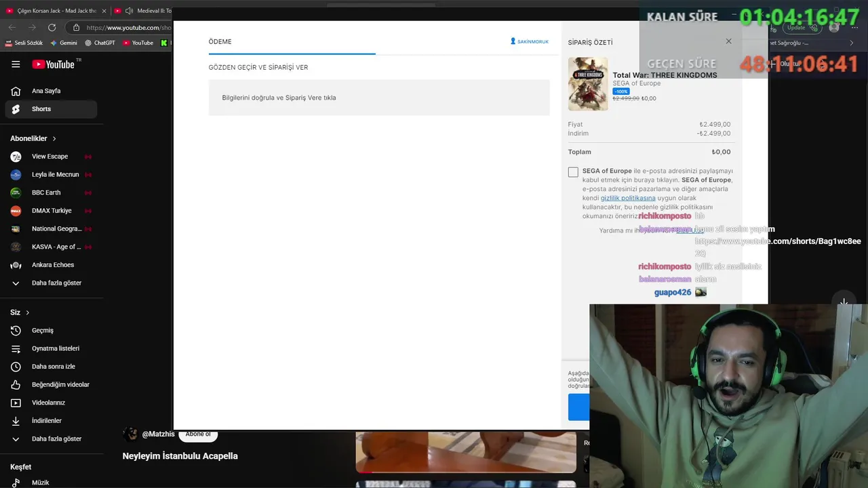
Task: Open the @Matzhis channel name
Action: pos(159,434)
